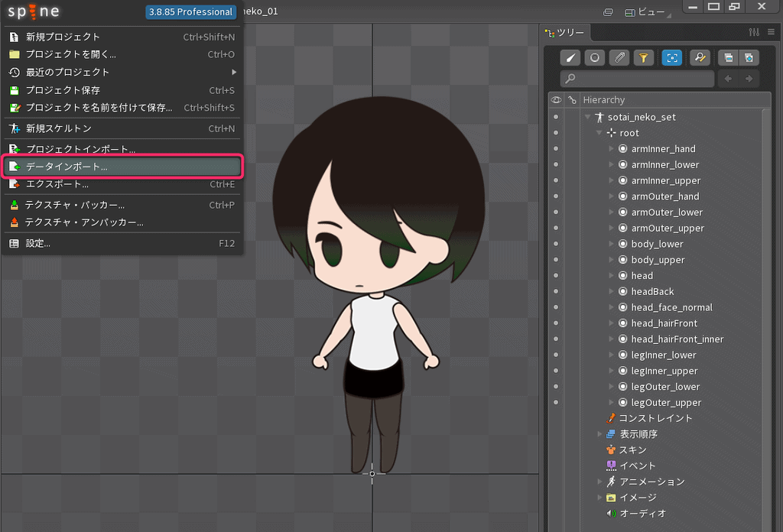Go to next selection with right arrow
This screenshot has width=783, height=532.
(749, 79)
